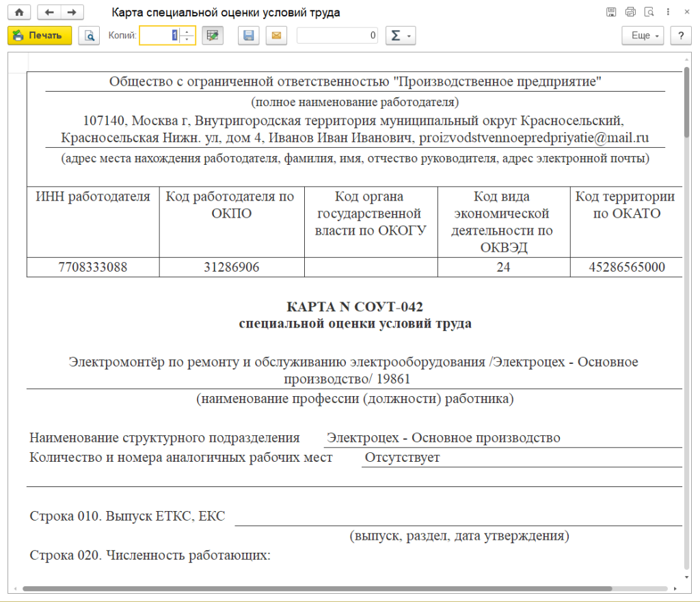This screenshot has width=700, height=602.
Task: Send document by email envelope icon
Action: point(276,36)
